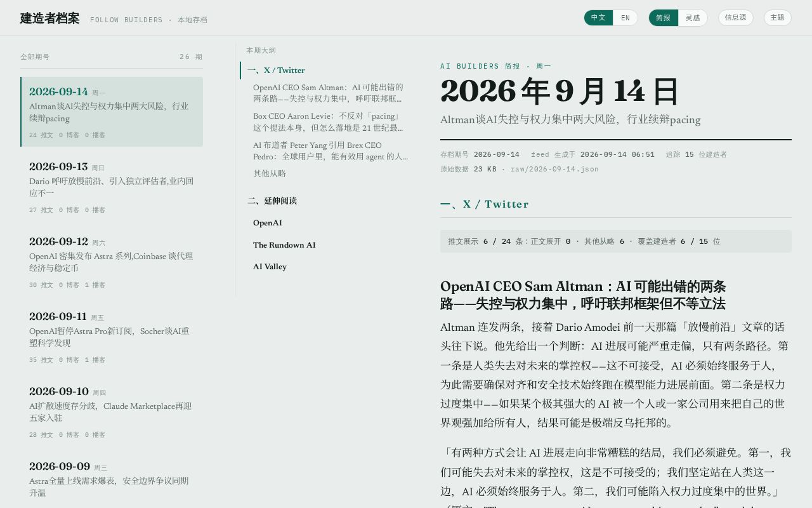Switch language to 中文
The width and height of the screenshot is (812, 508).
point(598,18)
